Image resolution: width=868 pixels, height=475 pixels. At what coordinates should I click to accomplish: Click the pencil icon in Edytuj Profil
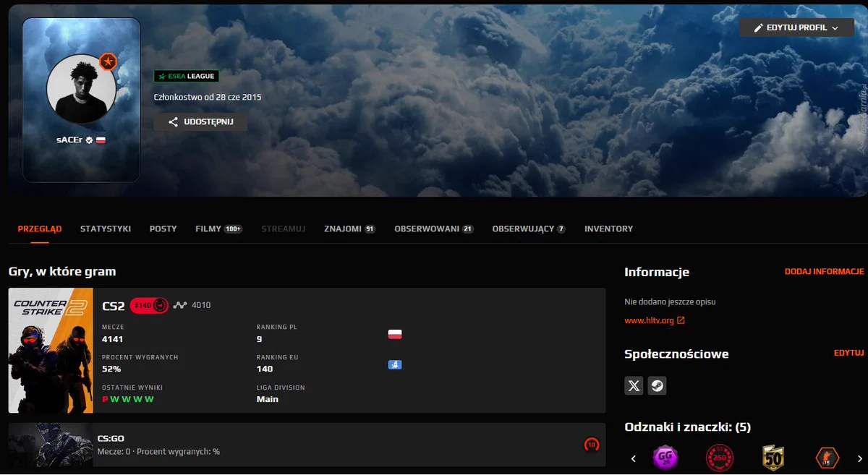pyautogui.click(x=759, y=27)
